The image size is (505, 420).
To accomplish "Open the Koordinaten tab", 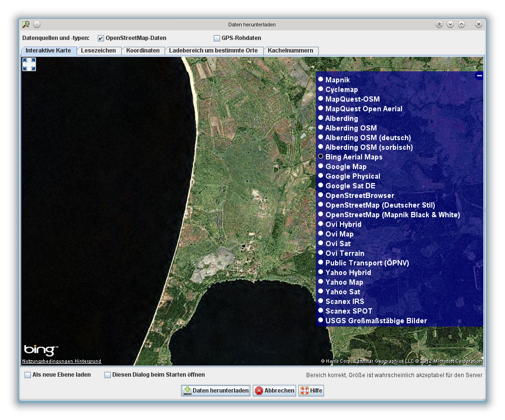I will click(143, 51).
